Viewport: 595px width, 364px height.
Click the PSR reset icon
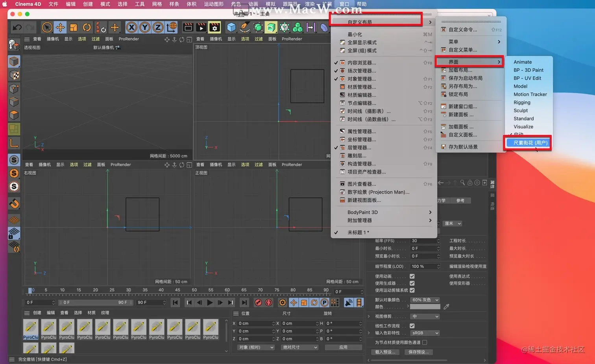click(101, 28)
